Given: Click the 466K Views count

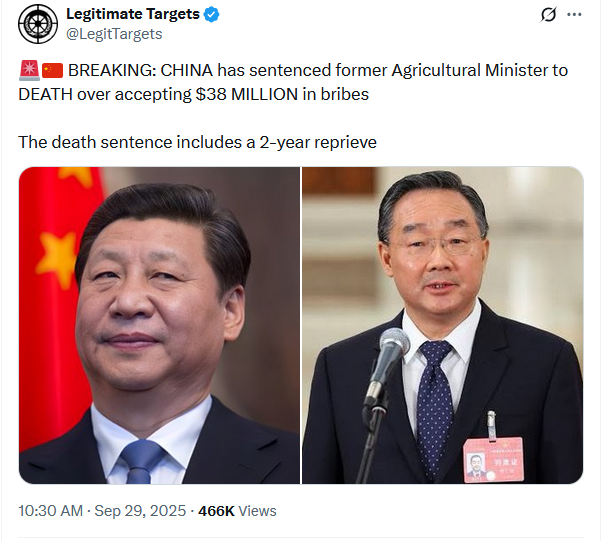Looking at the screenshot, I should pyautogui.click(x=237, y=511).
